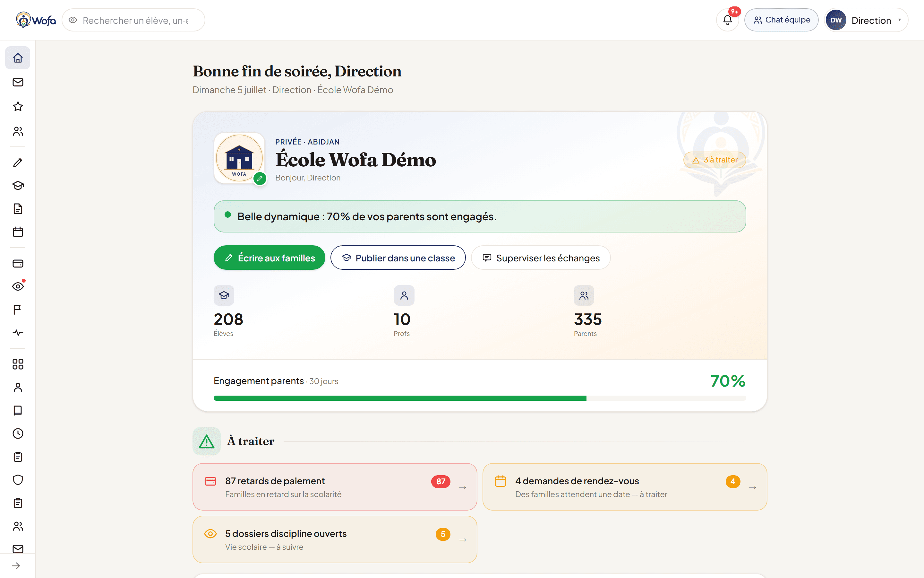Open the book icon in the sidebar
Screen dimensions: 924x578
pyautogui.click(x=18, y=411)
